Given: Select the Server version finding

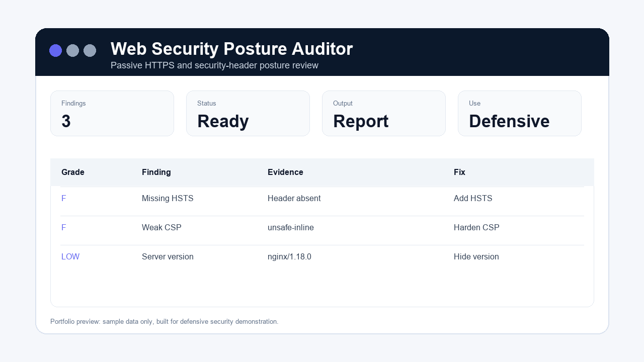Looking at the screenshot, I should (168, 257).
